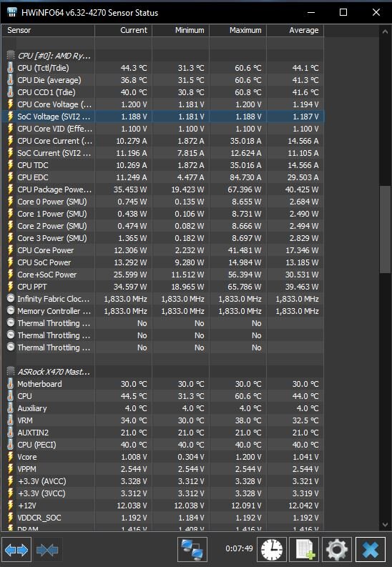Screen dimensions: 392x567
Task: Select the VRM temperature row
Action: tap(162, 420)
